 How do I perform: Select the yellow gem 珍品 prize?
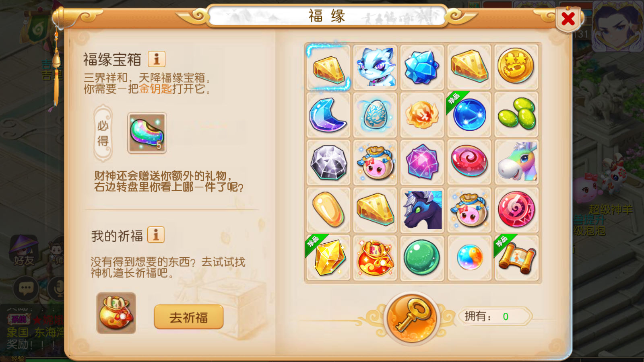pyautogui.click(x=328, y=258)
